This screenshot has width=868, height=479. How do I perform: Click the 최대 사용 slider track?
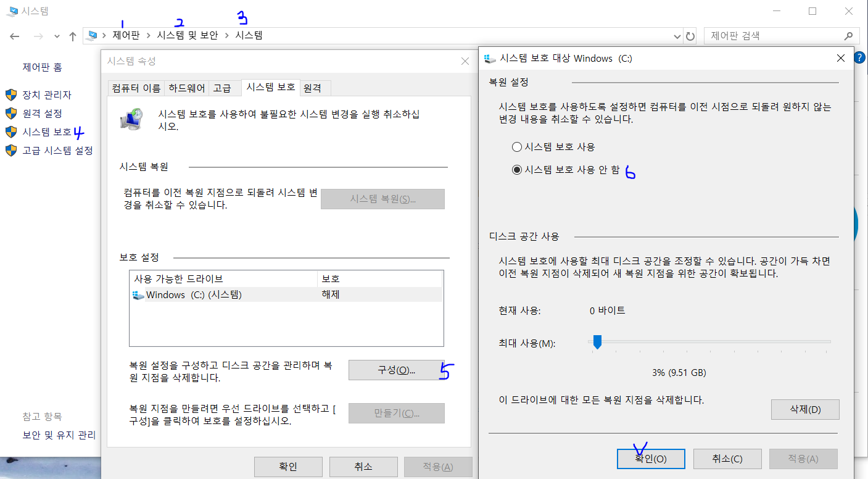pyautogui.click(x=711, y=341)
